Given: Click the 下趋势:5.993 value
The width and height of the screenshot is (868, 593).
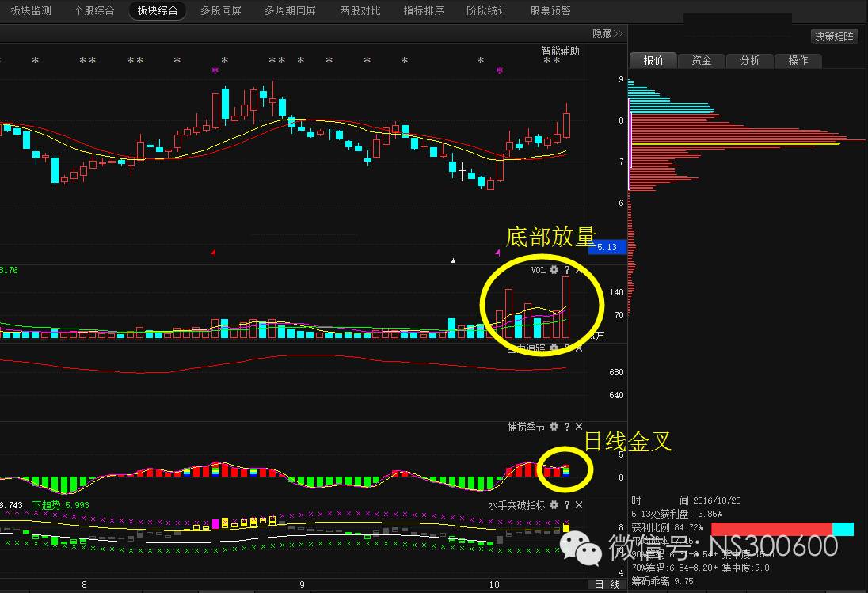Looking at the screenshot, I should tap(60, 505).
